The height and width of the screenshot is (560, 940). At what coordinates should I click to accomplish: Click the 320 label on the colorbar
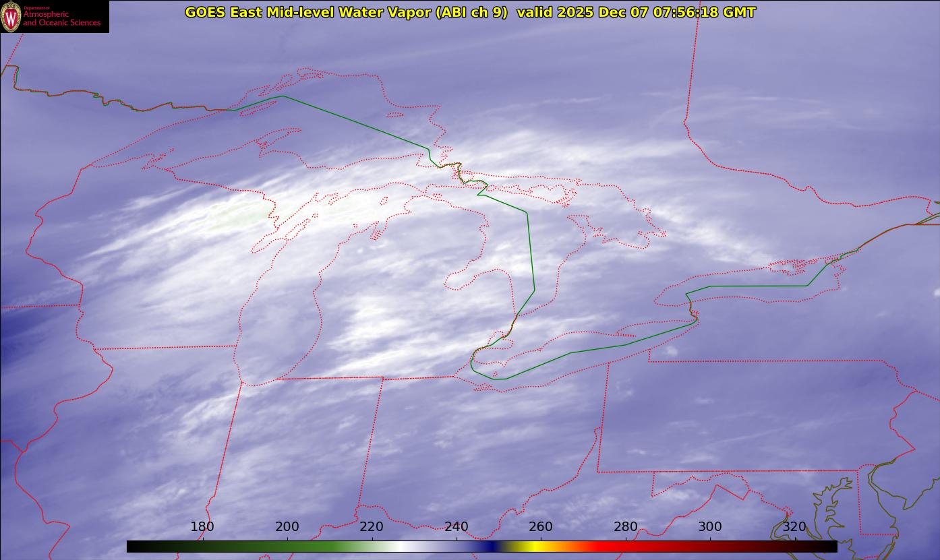pyautogui.click(x=794, y=526)
